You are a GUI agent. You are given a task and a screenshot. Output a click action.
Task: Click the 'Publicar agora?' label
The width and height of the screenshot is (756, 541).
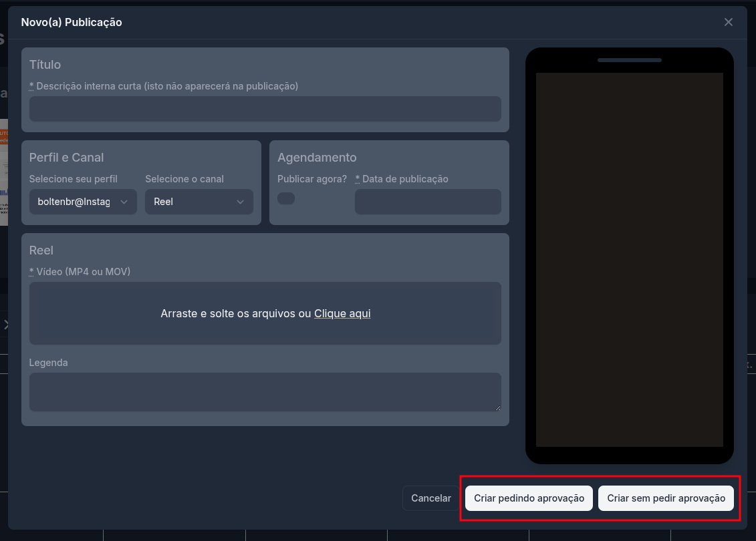pyautogui.click(x=311, y=179)
